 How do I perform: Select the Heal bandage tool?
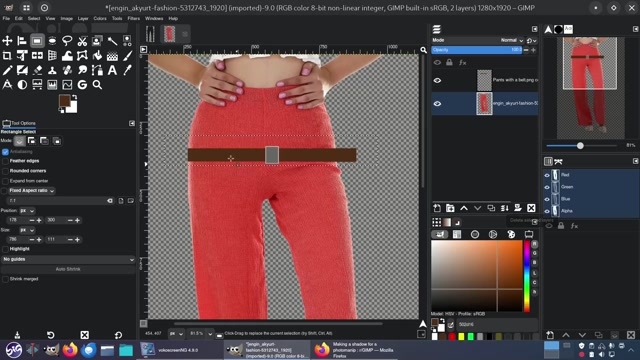pyautogui.click(x=67, y=70)
